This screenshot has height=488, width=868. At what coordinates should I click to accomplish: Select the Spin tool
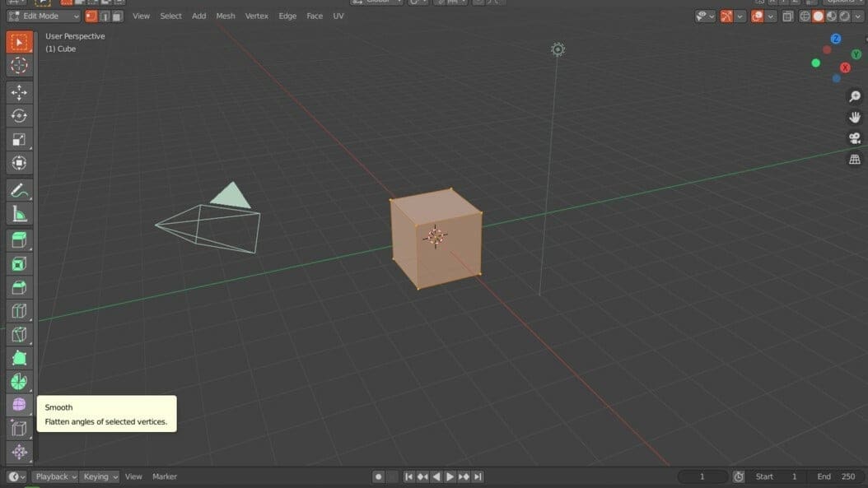coord(19,381)
